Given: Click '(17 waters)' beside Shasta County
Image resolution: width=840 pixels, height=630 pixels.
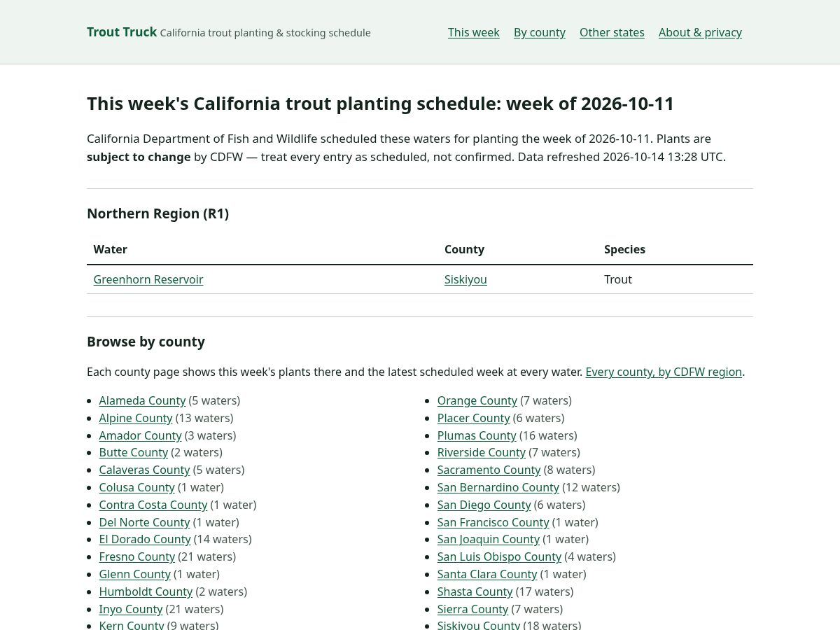Looking at the screenshot, I should 544,591.
